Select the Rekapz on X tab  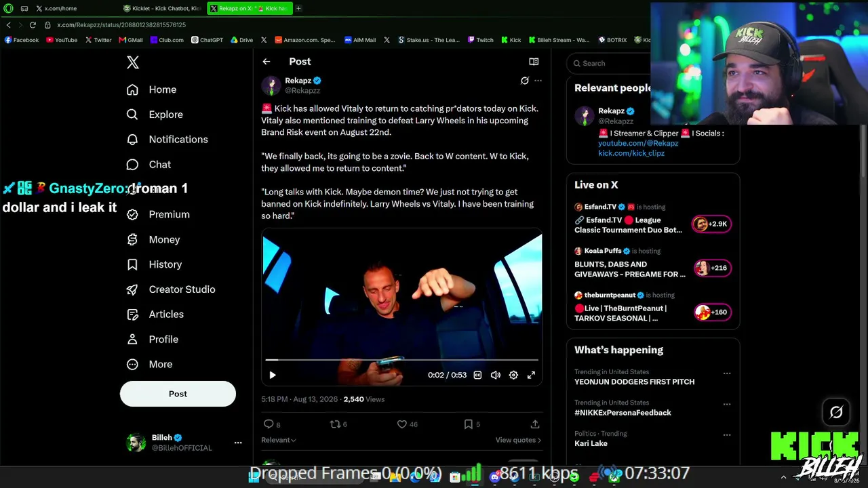point(249,8)
